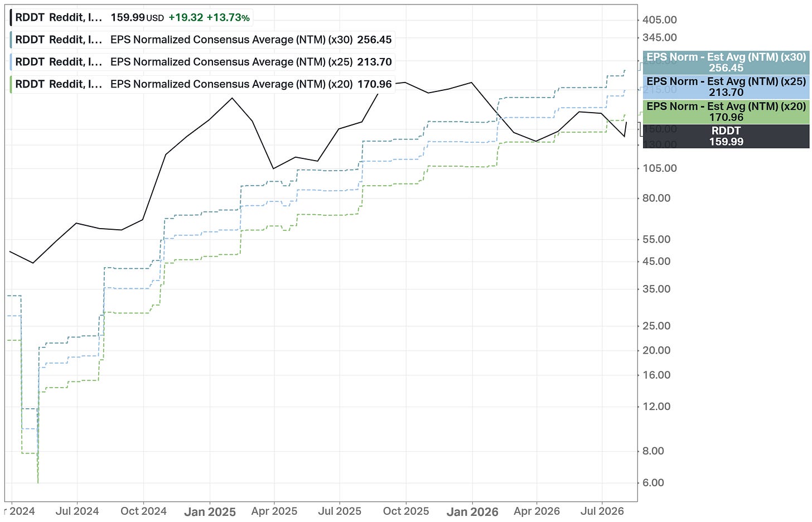
Task: Click the light blue x25 series color bar in the legend
Action: pos(11,62)
